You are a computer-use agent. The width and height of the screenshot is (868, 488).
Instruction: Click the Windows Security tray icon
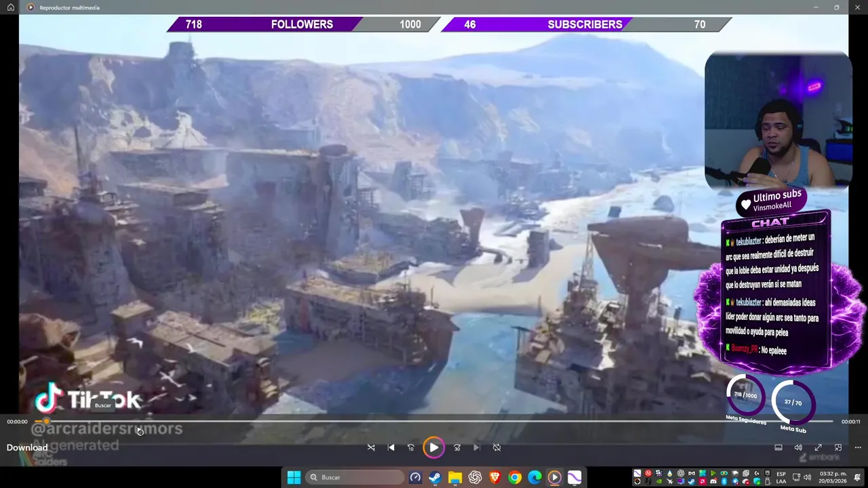757,481
